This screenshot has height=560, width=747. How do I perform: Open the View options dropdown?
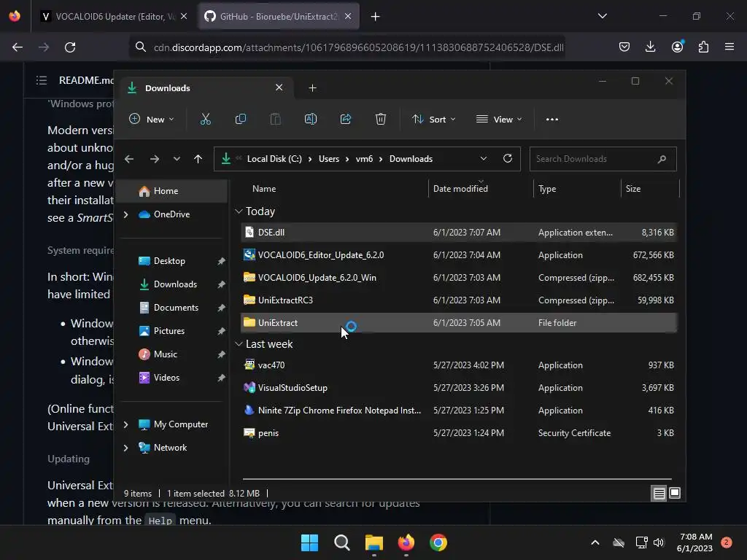coord(499,119)
